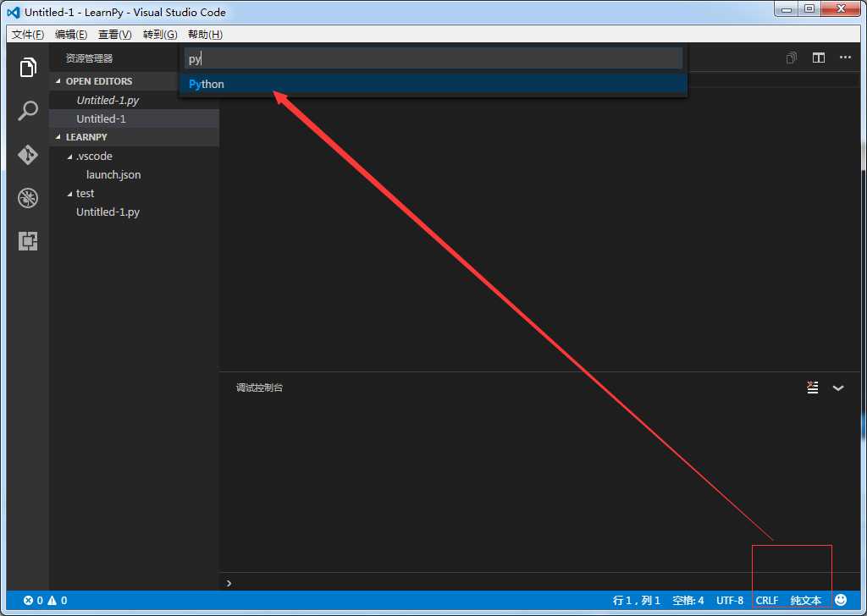Screen dimensions: 867x616
Task: Click 纯文本 language mode in status bar
Action: (x=806, y=601)
